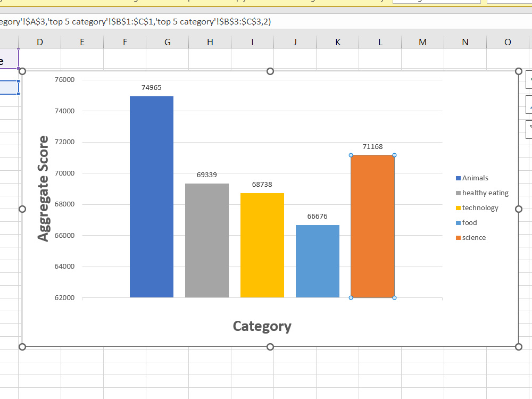Click chart bottom-left resize handle
This screenshot has height=399, width=532.
[22, 347]
